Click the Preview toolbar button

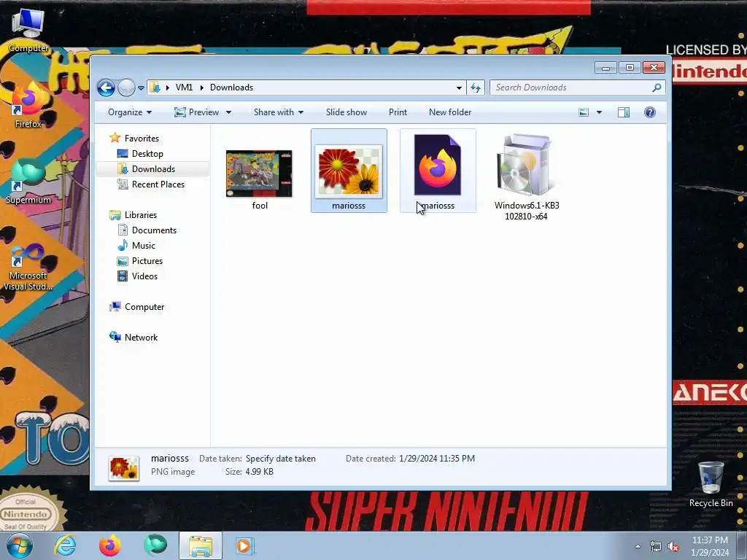pyautogui.click(x=197, y=112)
